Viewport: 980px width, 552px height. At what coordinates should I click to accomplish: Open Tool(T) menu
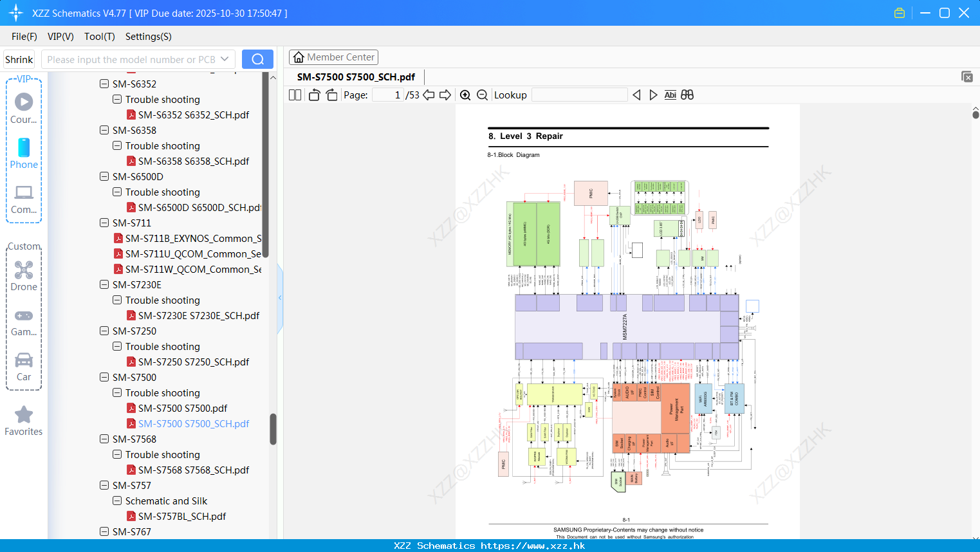(100, 37)
